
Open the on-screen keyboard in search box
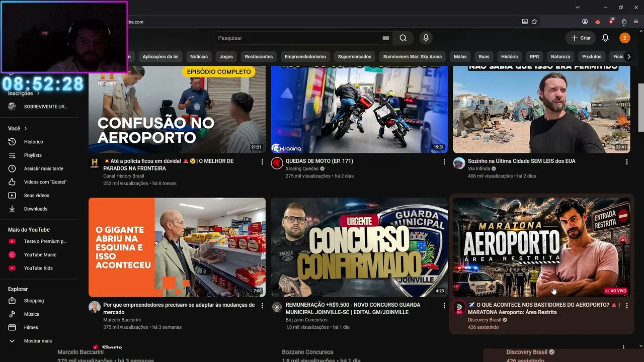click(386, 38)
